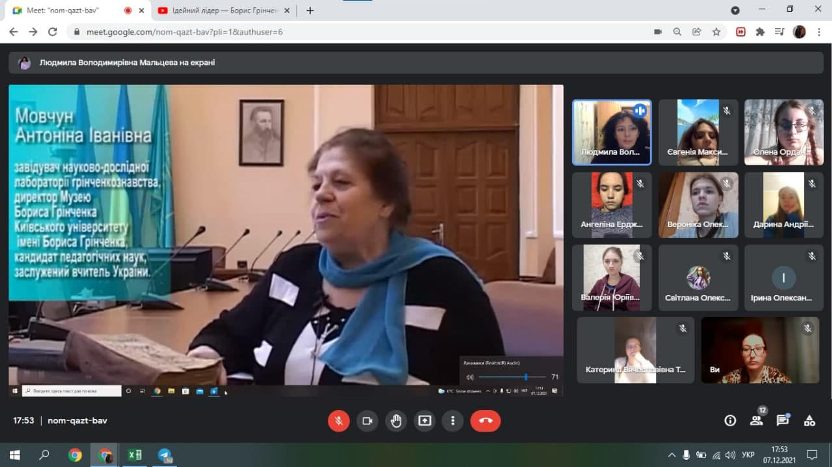The image size is (832, 467).
Task: Select the Світлана Олекс... participant tile
Action: tap(698, 278)
